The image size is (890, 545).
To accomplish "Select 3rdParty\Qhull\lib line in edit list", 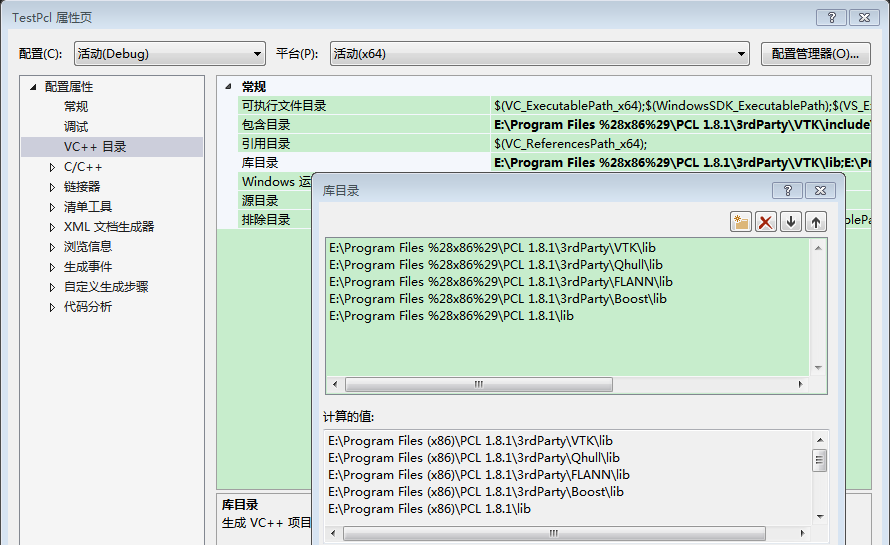I will click(x=496, y=265).
